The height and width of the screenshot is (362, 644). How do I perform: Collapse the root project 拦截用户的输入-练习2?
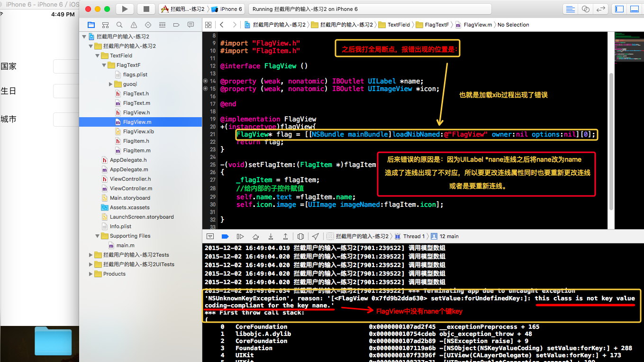[x=84, y=37]
